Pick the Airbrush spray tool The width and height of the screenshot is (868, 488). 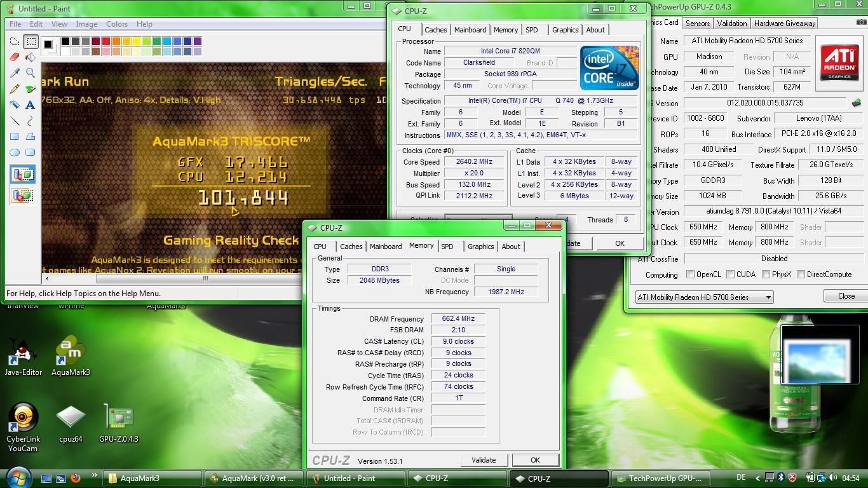click(15, 105)
